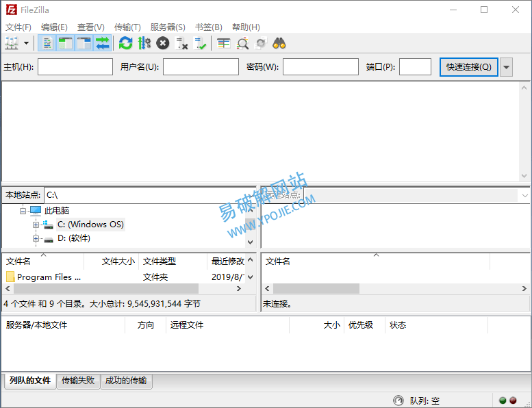Focus the 密码(W) password field
This screenshot has height=408, width=532.
[320, 66]
